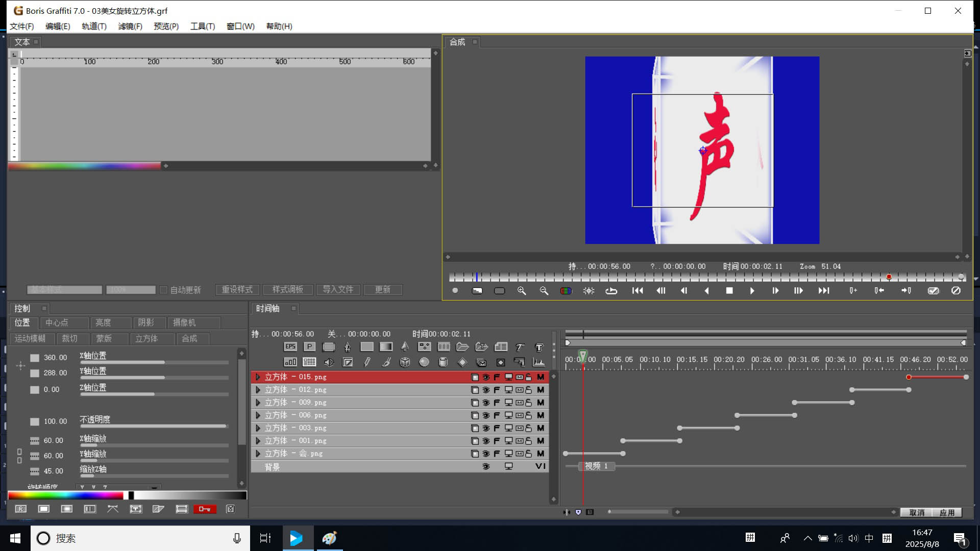Toggle the 不透明度 animate checkbox
Viewport: 980px width, 551px height.
coord(35,421)
